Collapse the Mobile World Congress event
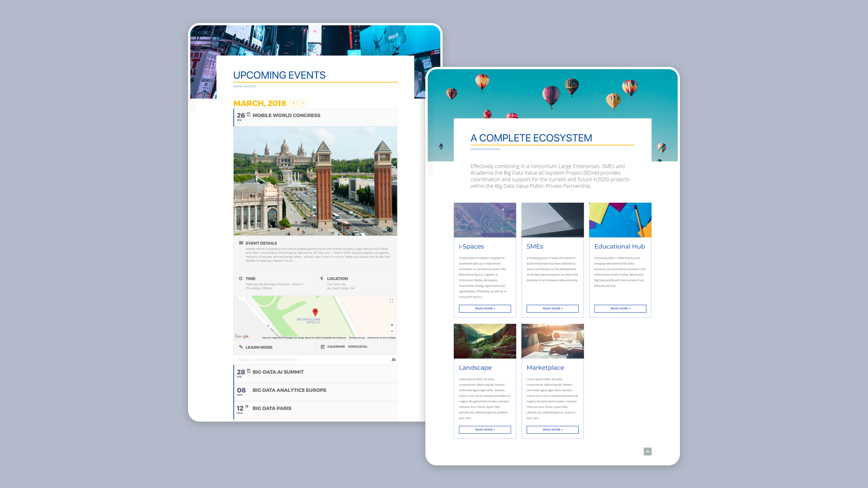The height and width of the screenshot is (488, 868). pos(286,116)
